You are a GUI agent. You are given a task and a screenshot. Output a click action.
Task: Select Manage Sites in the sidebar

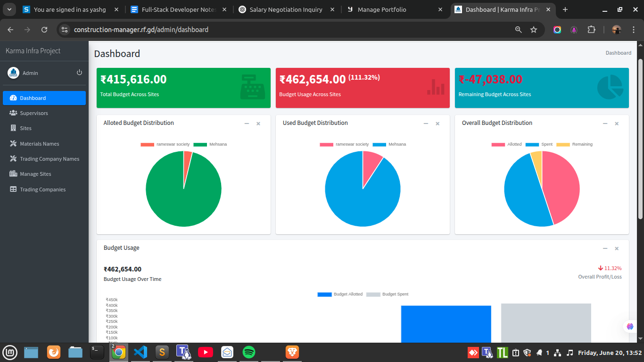pos(44,174)
